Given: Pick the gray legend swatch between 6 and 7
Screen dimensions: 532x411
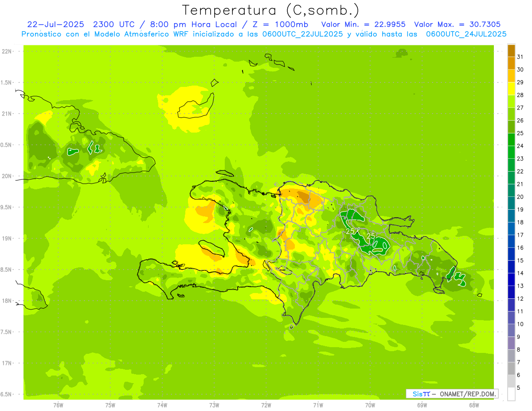Looking at the screenshot, I should coord(511,368).
